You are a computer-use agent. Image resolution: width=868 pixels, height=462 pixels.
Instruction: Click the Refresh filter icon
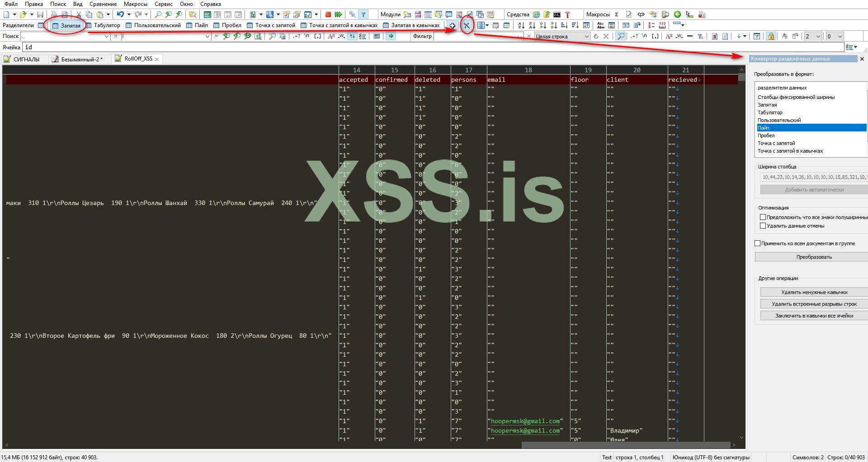coord(596,36)
